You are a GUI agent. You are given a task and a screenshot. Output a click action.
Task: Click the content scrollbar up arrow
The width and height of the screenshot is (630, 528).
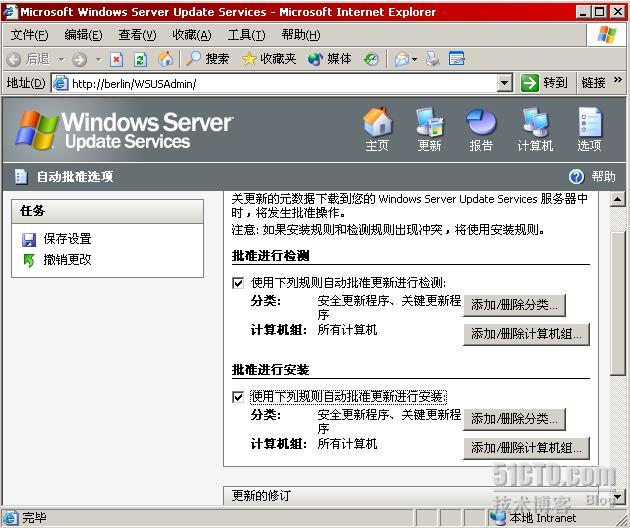pos(617,199)
